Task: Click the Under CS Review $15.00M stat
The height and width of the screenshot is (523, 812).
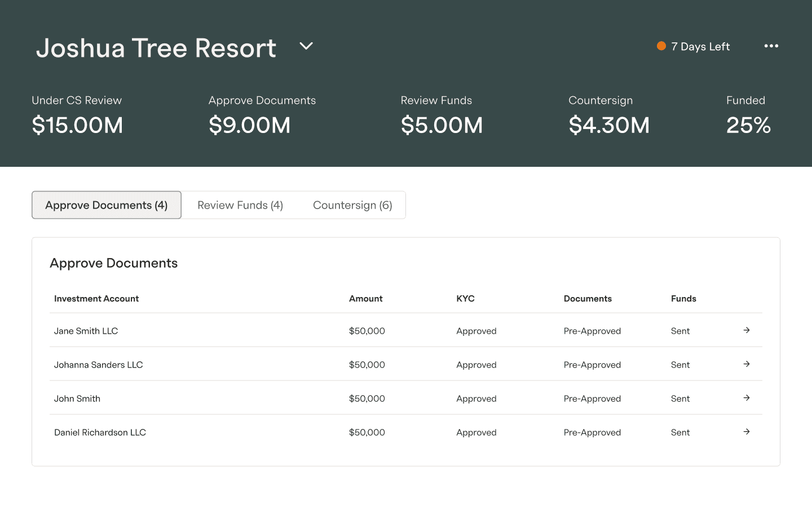Action: coord(77,115)
